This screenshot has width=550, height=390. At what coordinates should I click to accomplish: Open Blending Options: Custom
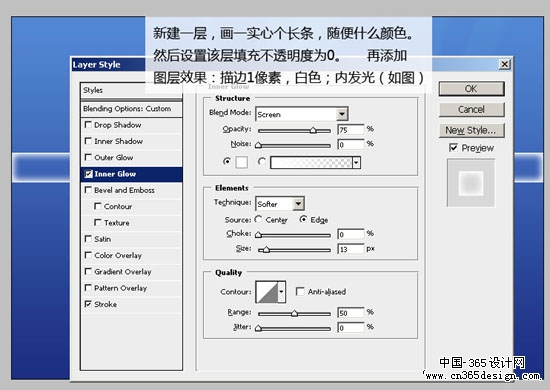tap(131, 109)
